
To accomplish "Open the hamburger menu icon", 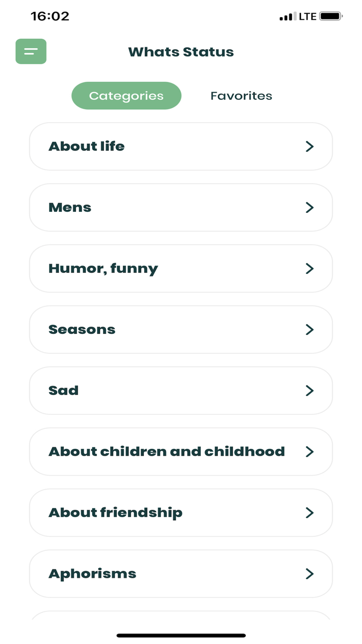I will 31,51.
